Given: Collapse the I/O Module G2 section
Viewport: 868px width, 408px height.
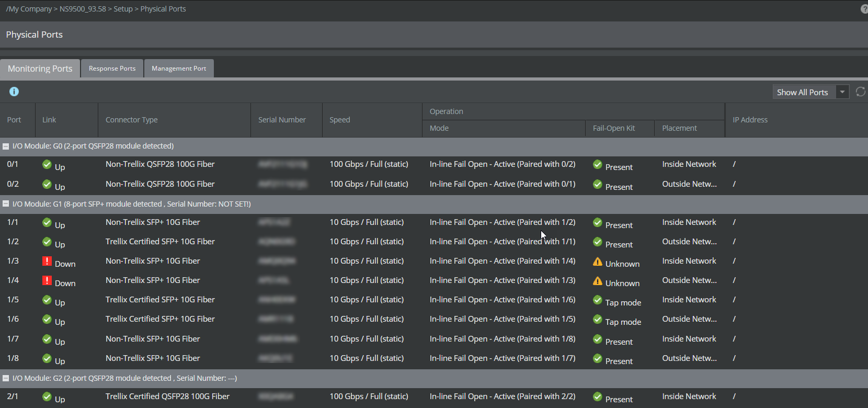Looking at the screenshot, I should click(x=6, y=378).
